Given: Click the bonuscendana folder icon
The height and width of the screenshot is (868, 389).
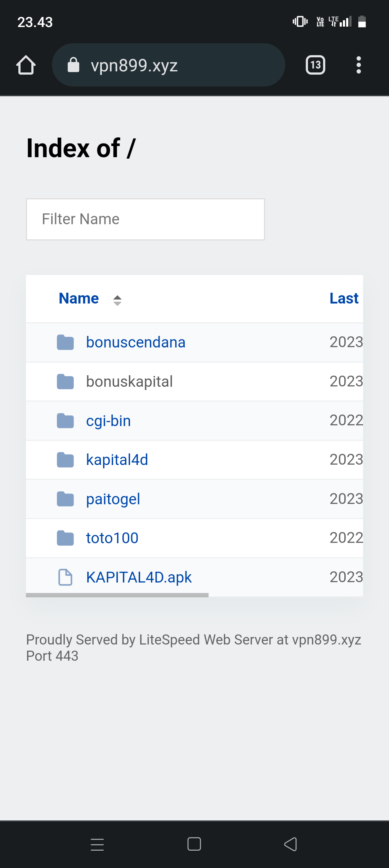Looking at the screenshot, I should coord(65,342).
